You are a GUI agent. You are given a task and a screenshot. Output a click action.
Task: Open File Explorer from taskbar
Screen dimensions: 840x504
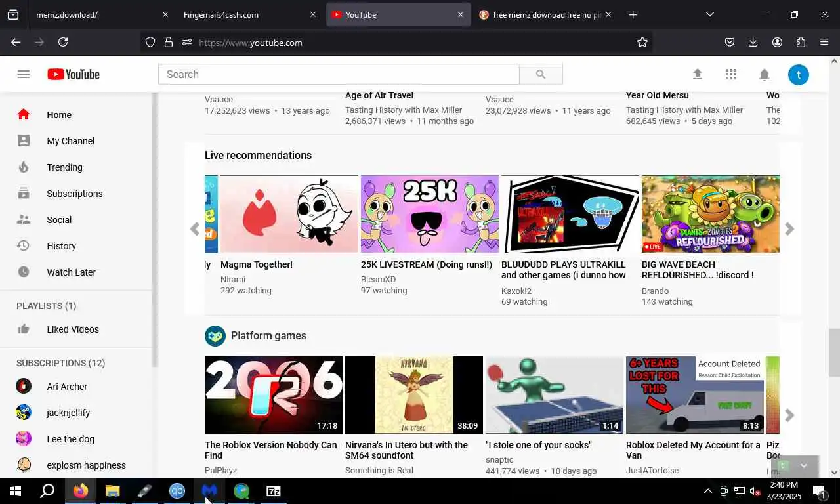[113, 491]
